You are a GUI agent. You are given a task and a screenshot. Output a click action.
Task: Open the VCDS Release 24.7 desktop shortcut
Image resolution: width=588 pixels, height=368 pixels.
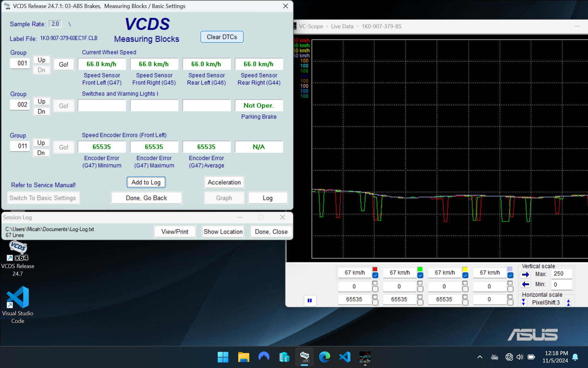pos(18,259)
